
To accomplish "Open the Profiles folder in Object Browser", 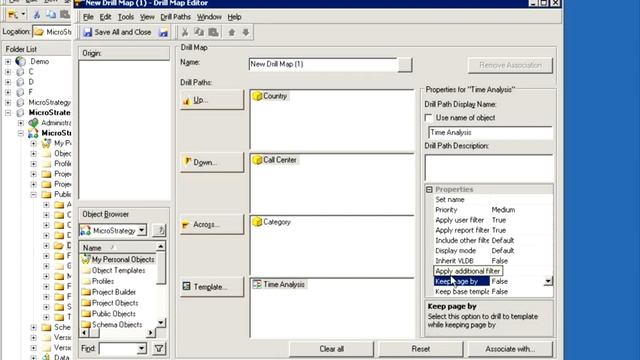I will [98, 281].
